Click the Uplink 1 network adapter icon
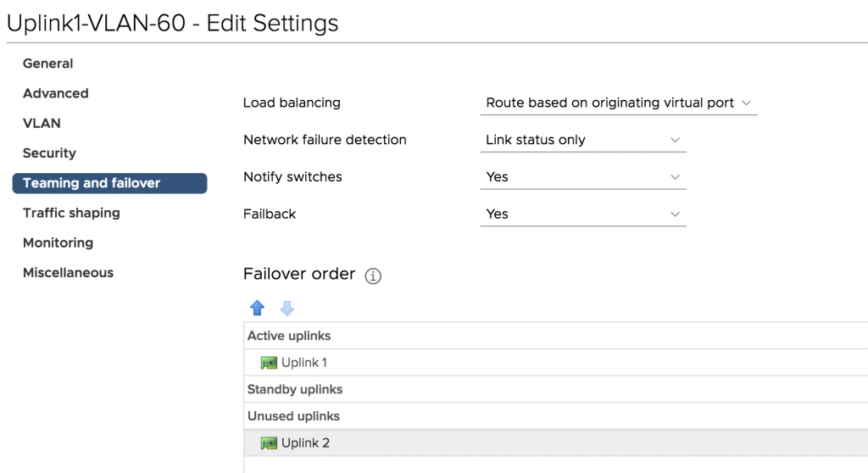The width and height of the screenshot is (868, 473). pos(269,363)
